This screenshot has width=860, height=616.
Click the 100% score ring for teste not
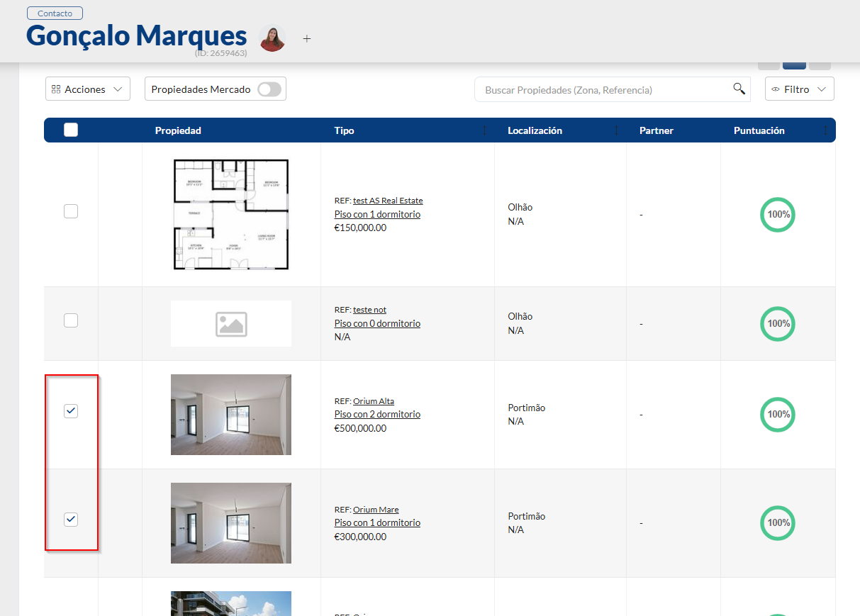coord(778,323)
